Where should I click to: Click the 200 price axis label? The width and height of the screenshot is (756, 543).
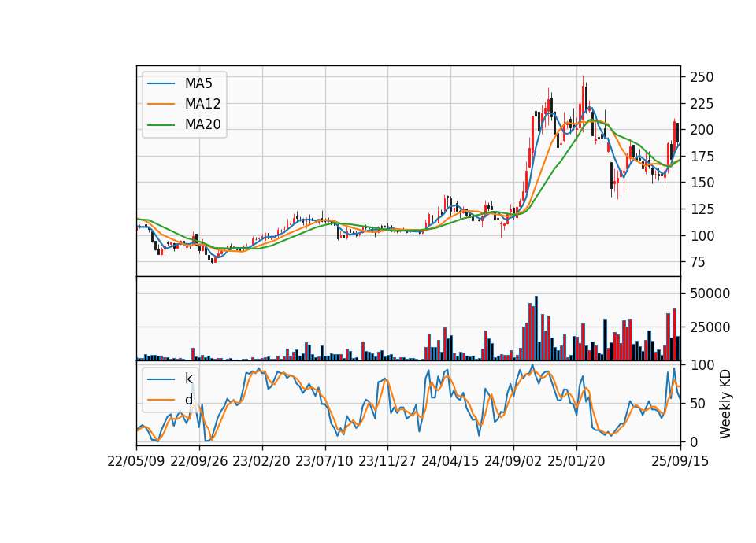[x=702, y=130]
